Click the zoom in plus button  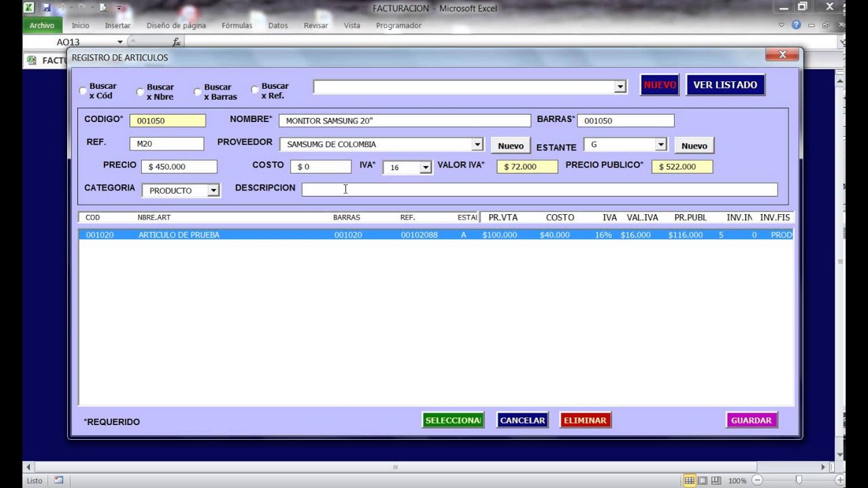(840, 481)
